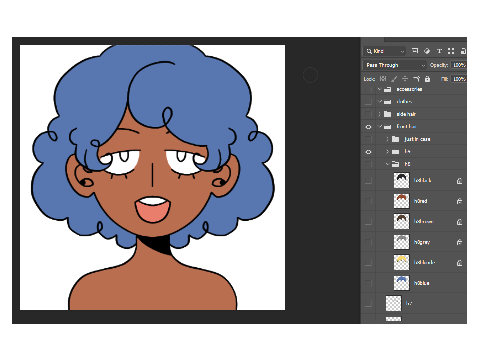Viewport: 480px width, 360px height.
Task: Expand the side hair group
Action: 379,114
